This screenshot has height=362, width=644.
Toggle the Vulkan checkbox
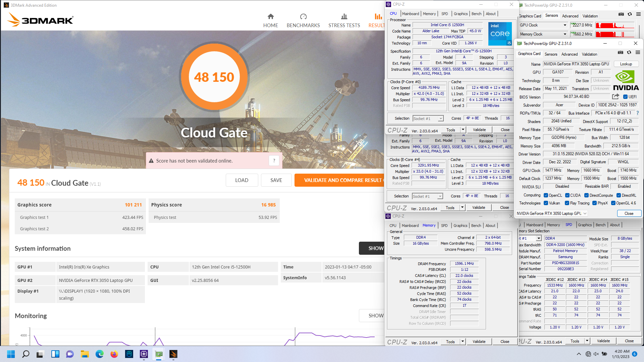546,203
